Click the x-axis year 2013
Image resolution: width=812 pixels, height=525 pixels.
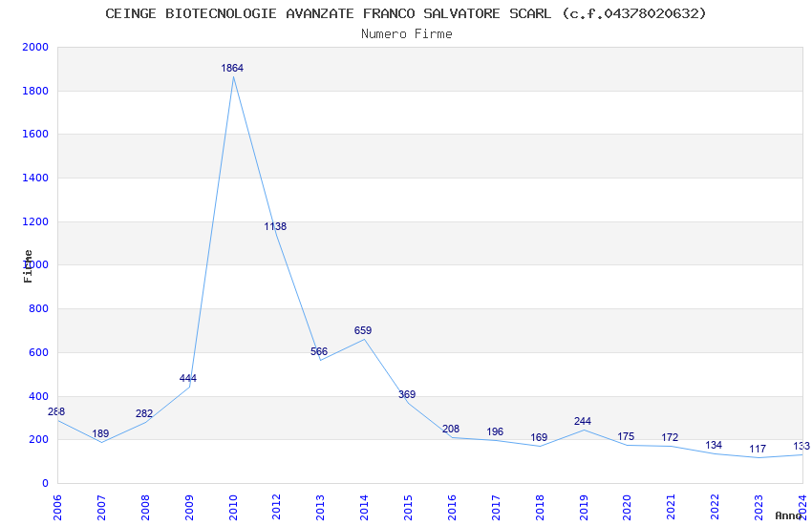(x=320, y=507)
